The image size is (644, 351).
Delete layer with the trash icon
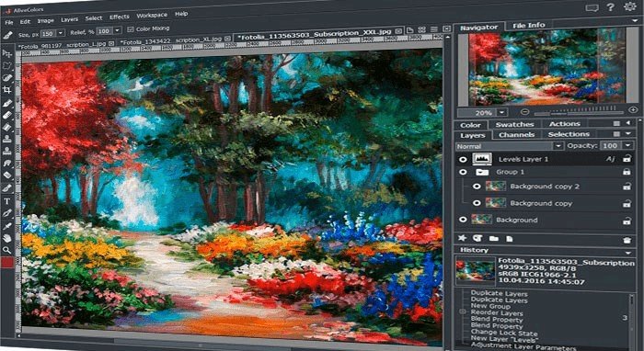[x=627, y=241]
